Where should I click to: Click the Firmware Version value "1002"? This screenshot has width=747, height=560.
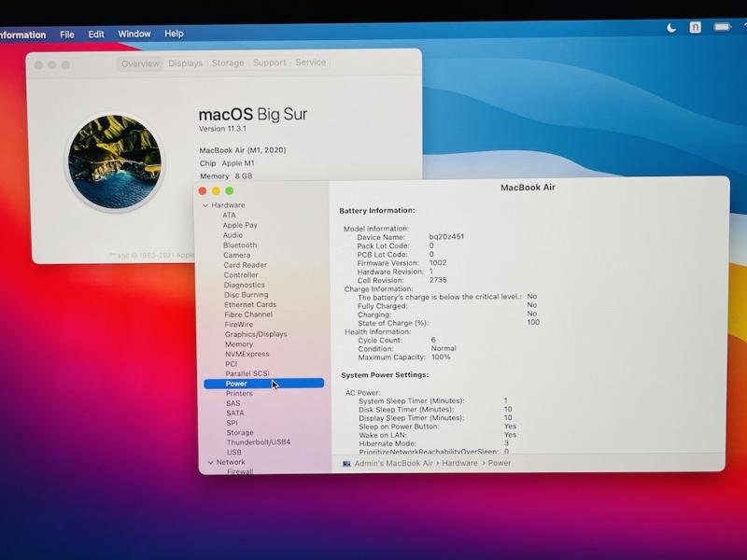[x=438, y=263]
